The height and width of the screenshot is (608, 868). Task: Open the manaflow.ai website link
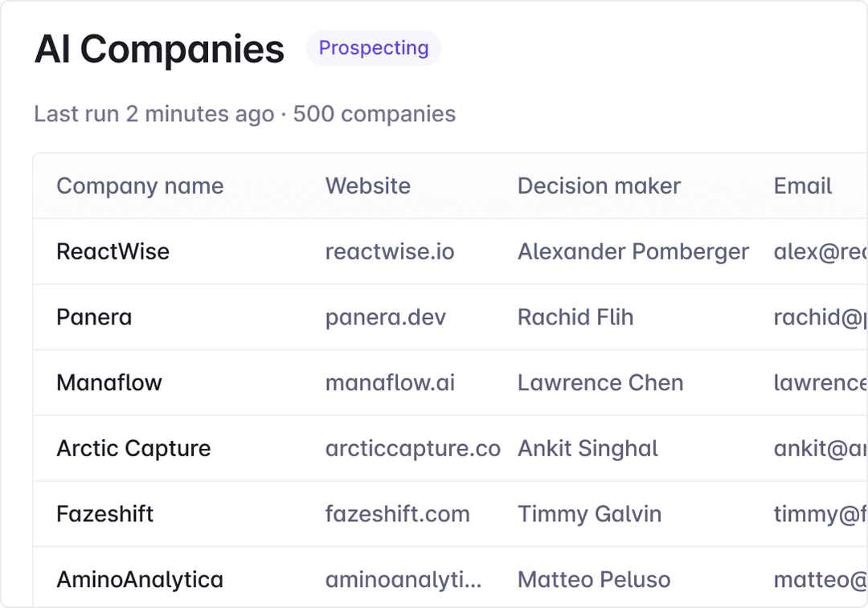click(390, 383)
